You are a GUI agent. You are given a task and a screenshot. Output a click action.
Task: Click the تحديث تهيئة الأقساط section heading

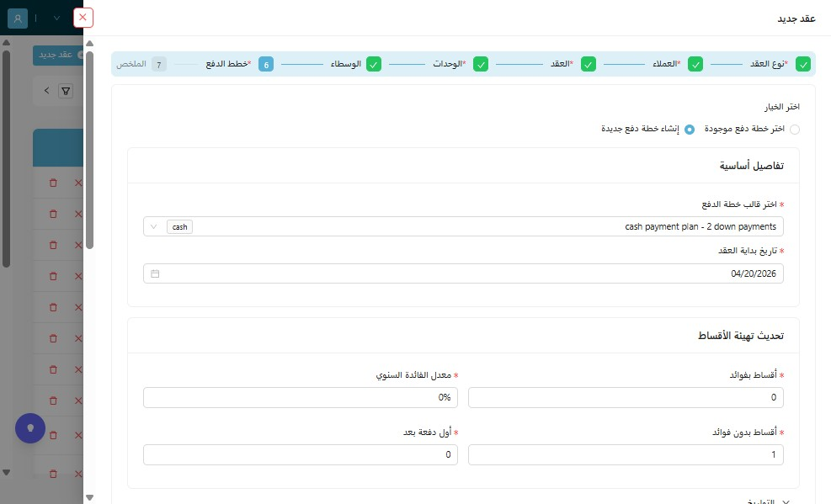(740, 336)
